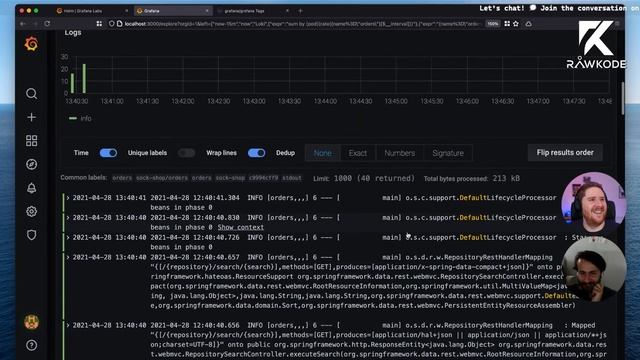Open the Configuration gear icon in sidebar

(31, 211)
